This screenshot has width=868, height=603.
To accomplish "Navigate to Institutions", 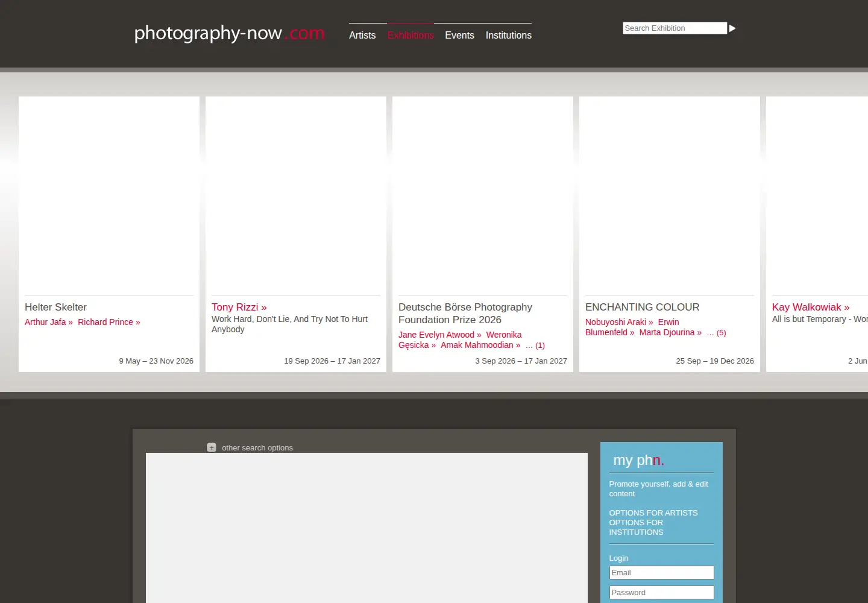I will coord(509,35).
